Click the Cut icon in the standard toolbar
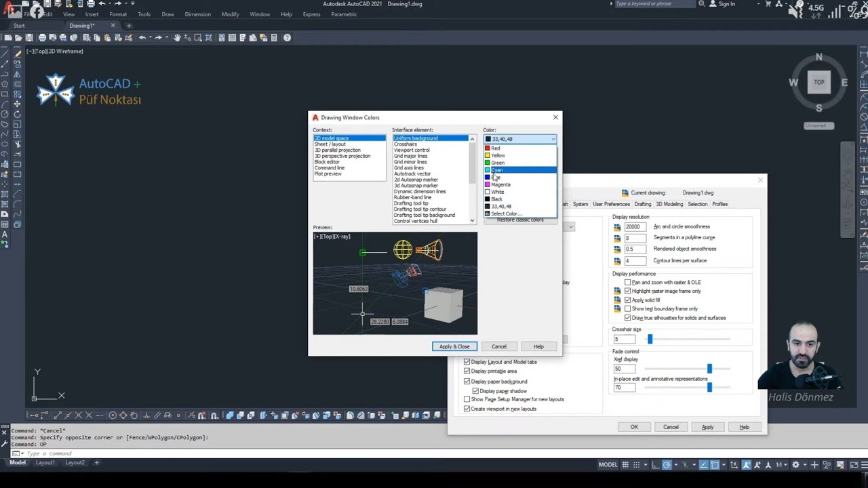Image resolution: width=868 pixels, height=488 pixels. [x=87, y=37]
